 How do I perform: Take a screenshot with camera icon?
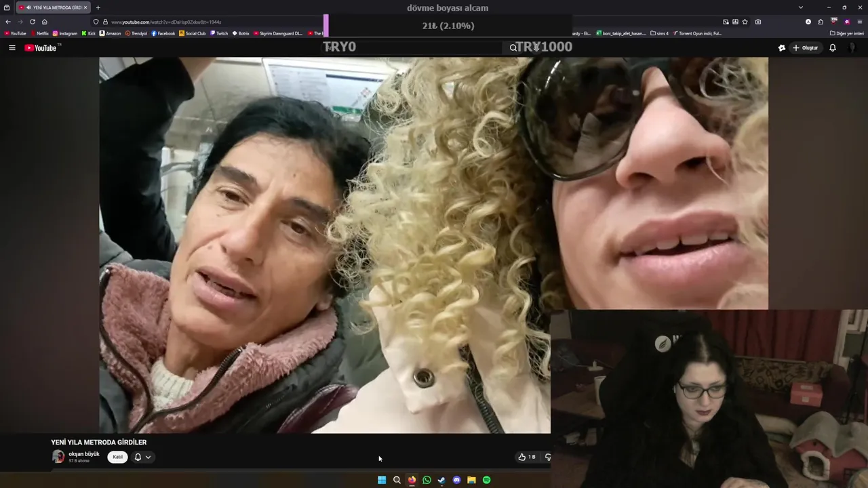tap(758, 22)
